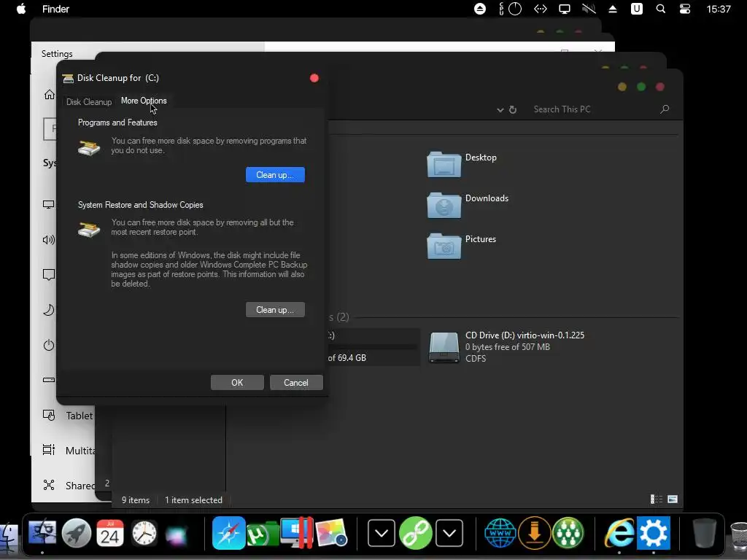Click the plain eject triangle icon in menu bar
The image size is (747, 560).
pyautogui.click(x=613, y=9)
